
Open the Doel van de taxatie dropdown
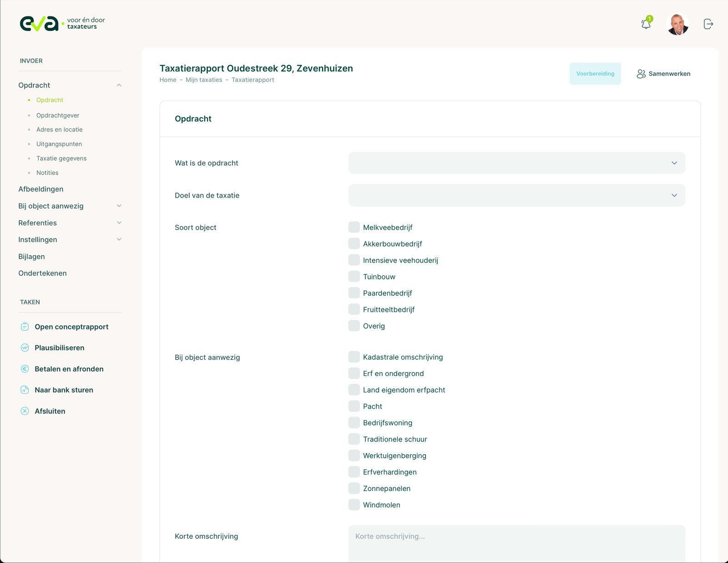point(516,195)
